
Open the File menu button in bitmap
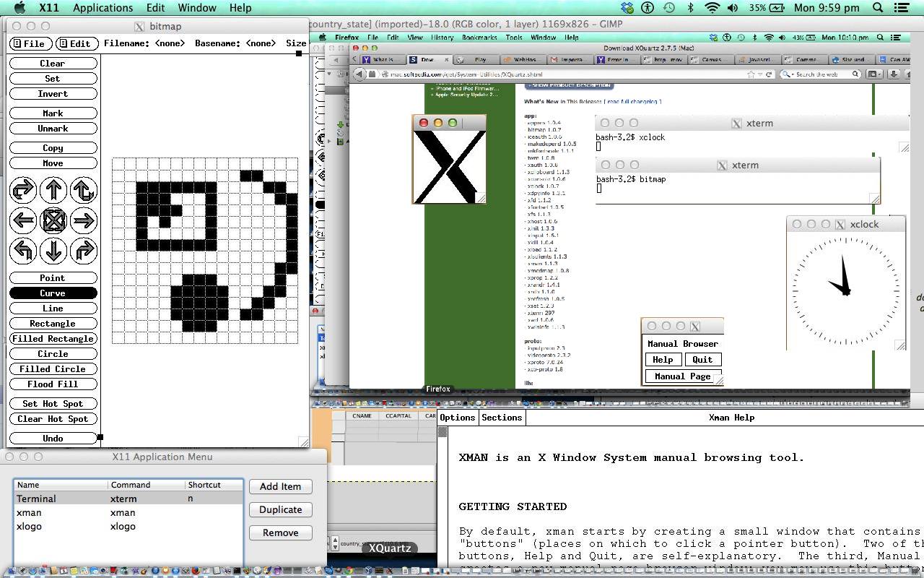click(30, 43)
